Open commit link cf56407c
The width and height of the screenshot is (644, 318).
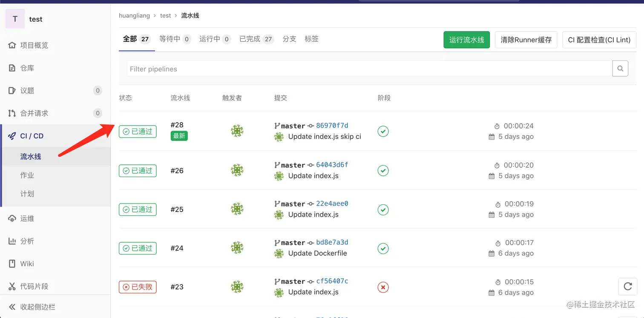tap(332, 281)
